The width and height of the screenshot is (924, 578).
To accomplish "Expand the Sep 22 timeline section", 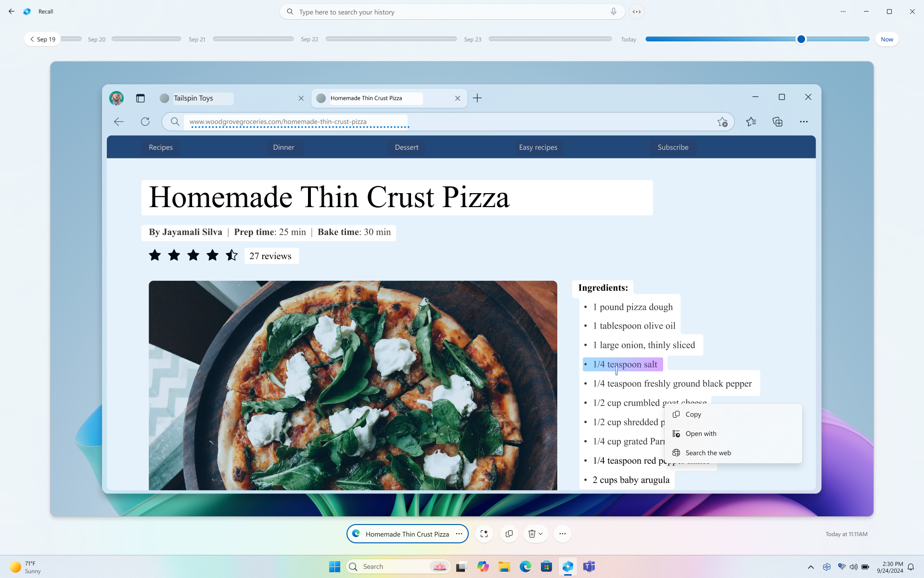I will point(309,39).
